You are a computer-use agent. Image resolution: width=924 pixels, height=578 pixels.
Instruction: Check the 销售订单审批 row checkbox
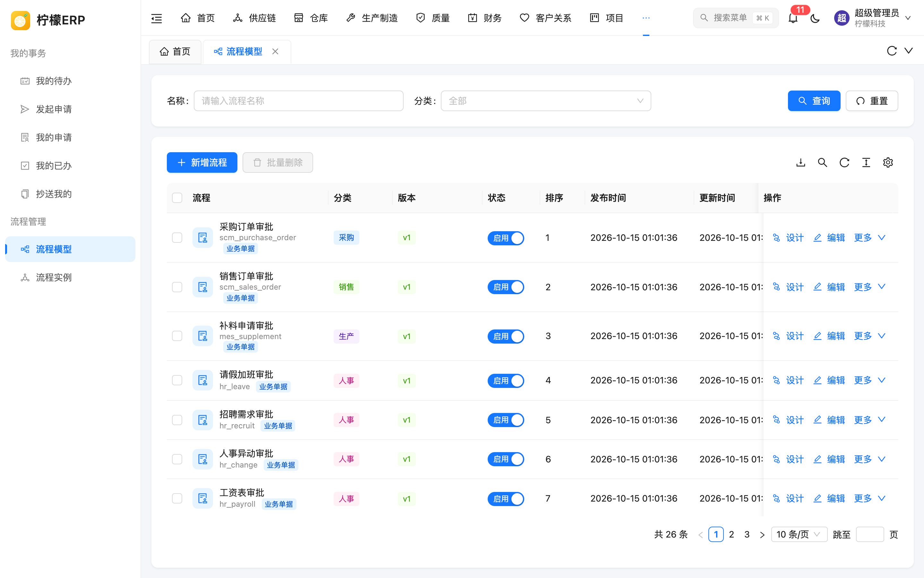(177, 287)
